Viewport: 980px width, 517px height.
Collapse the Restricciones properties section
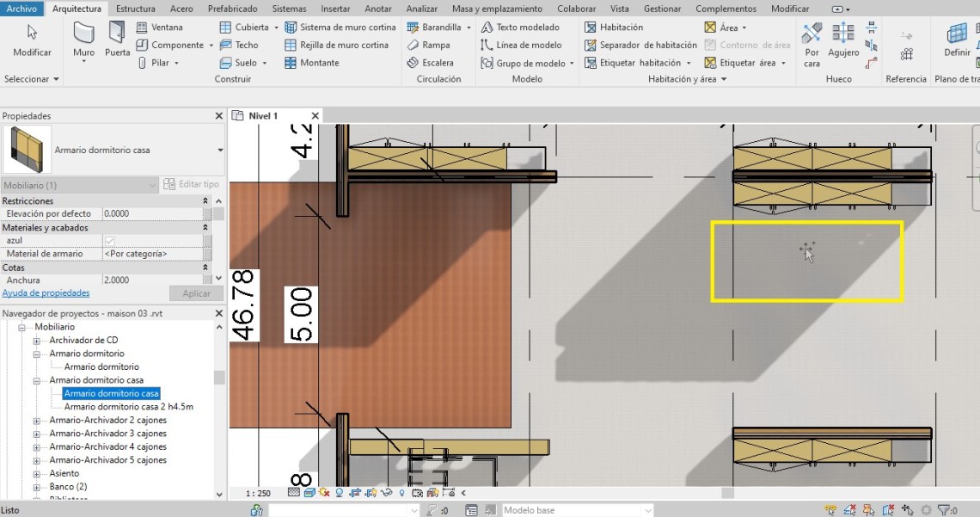[205, 201]
